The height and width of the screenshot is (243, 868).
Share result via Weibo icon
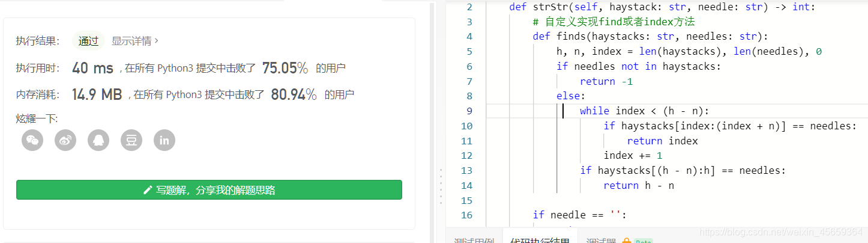coord(65,140)
